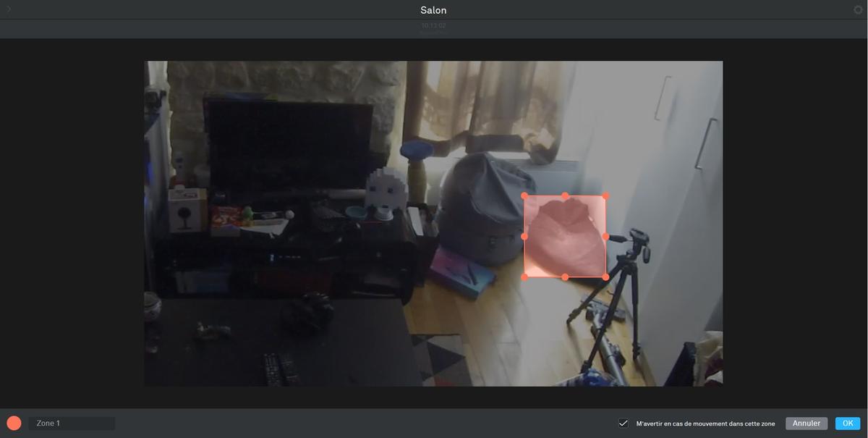Click inside the red highlighted detection zone
868x438 pixels.
point(565,237)
